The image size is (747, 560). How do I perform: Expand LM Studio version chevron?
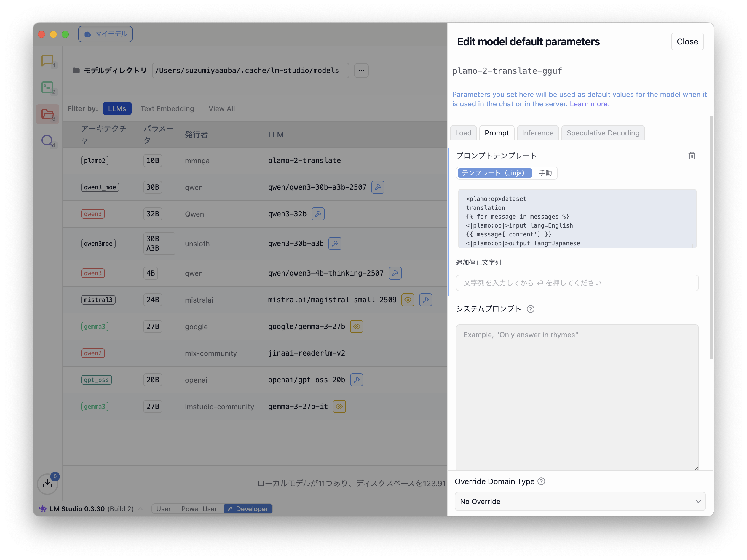tap(140, 509)
